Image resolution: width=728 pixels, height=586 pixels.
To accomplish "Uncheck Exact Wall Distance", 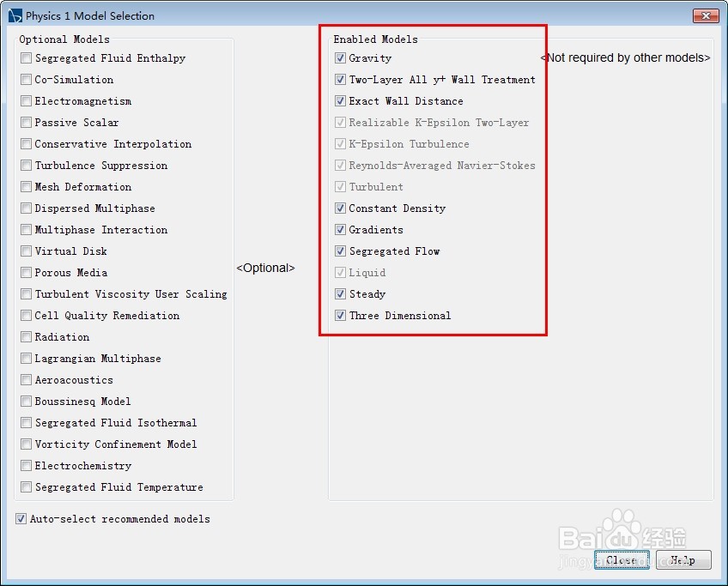I will click(x=340, y=100).
